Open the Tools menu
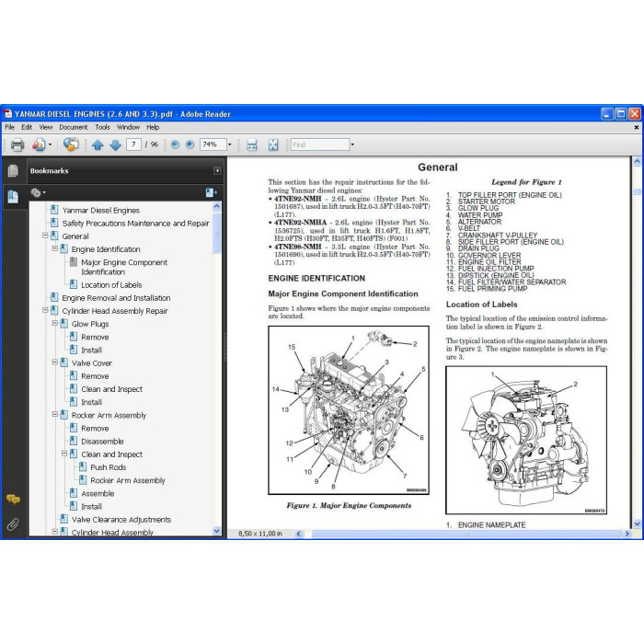This screenshot has width=644, height=644. [103, 127]
